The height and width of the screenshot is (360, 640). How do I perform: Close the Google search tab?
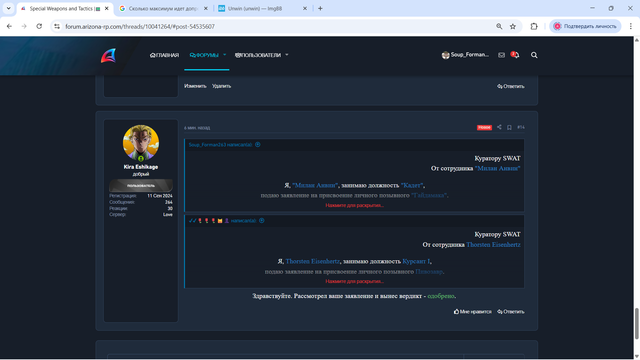(x=206, y=8)
